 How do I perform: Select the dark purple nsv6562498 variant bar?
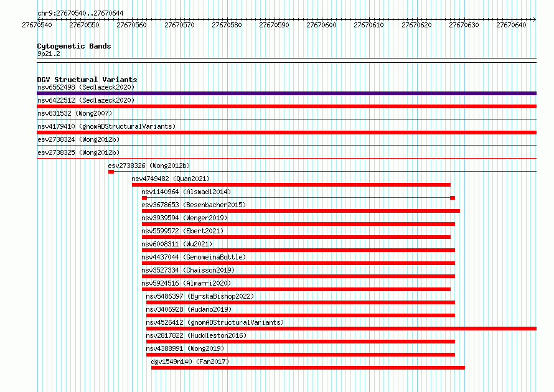coord(286,93)
